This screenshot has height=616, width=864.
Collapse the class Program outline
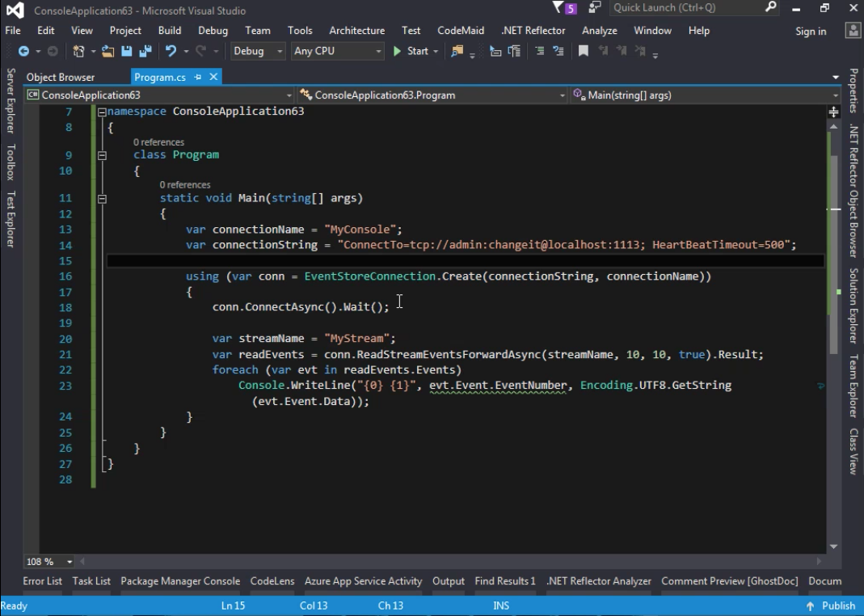pyautogui.click(x=102, y=155)
